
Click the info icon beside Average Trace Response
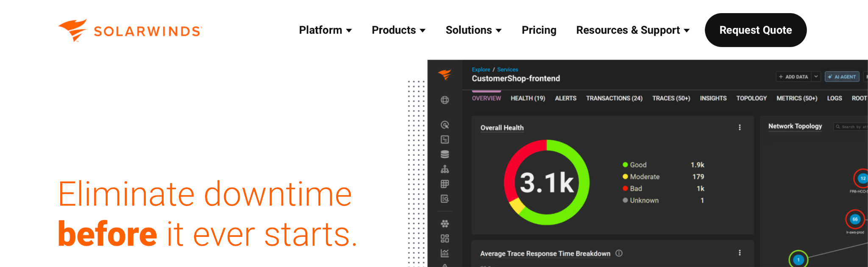click(x=619, y=253)
